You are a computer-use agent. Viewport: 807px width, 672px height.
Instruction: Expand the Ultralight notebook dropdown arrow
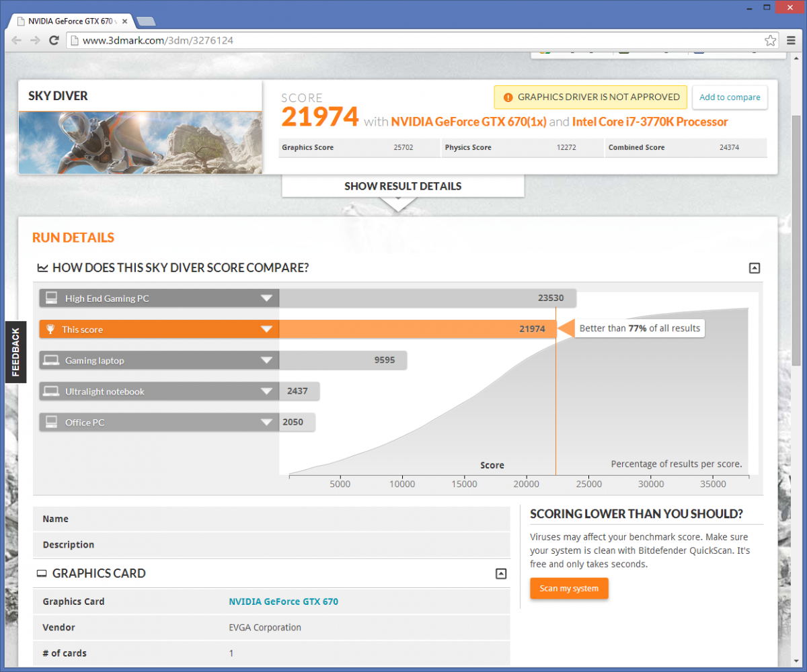tap(267, 391)
